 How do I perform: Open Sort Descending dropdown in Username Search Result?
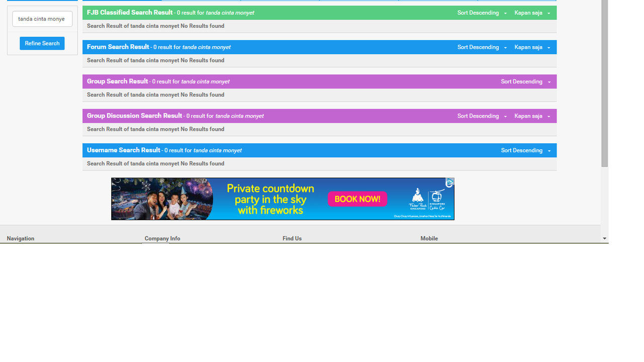tap(526, 150)
